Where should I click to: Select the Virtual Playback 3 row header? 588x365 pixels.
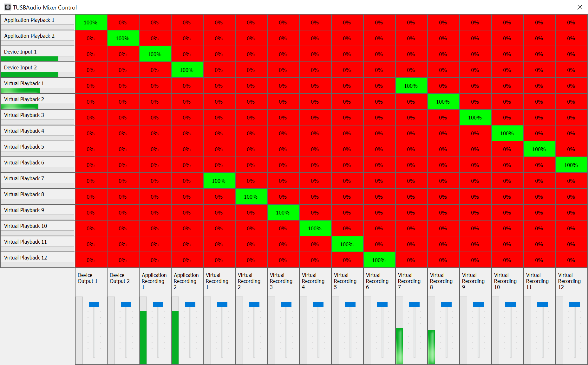[37, 117]
